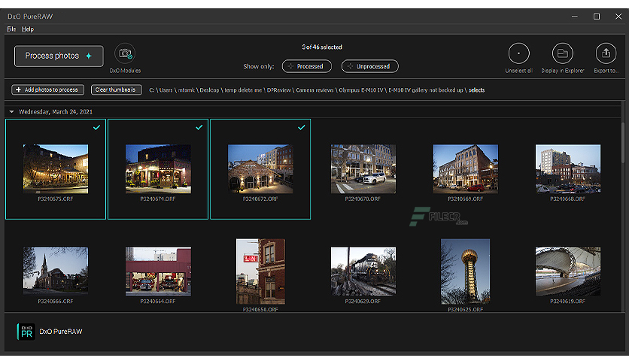Maximize the DxO PureRAW window
This screenshot has height=364, width=629.
(597, 17)
